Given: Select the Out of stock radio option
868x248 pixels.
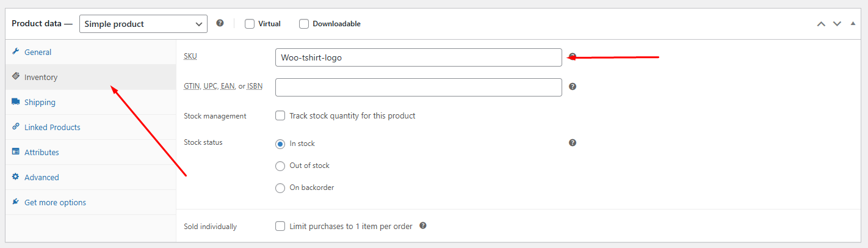Looking at the screenshot, I should (280, 166).
